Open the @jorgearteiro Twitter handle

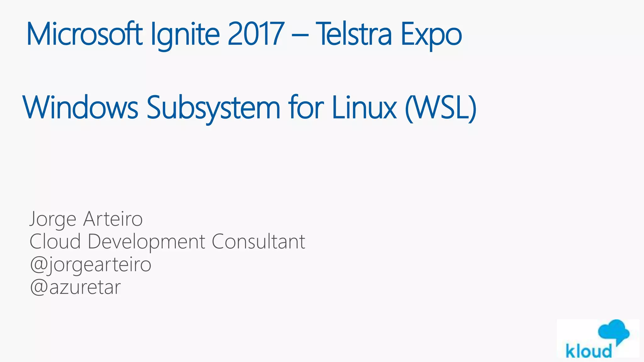[91, 264]
